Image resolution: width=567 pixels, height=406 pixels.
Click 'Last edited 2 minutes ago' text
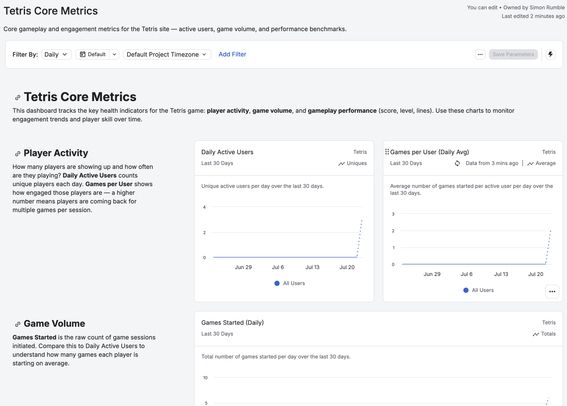click(x=533, y=16)
